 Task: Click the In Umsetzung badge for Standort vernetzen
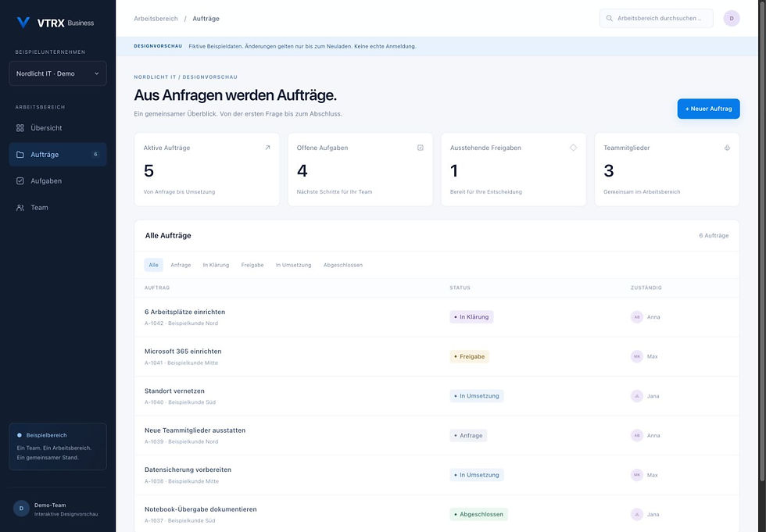(476, 396)
